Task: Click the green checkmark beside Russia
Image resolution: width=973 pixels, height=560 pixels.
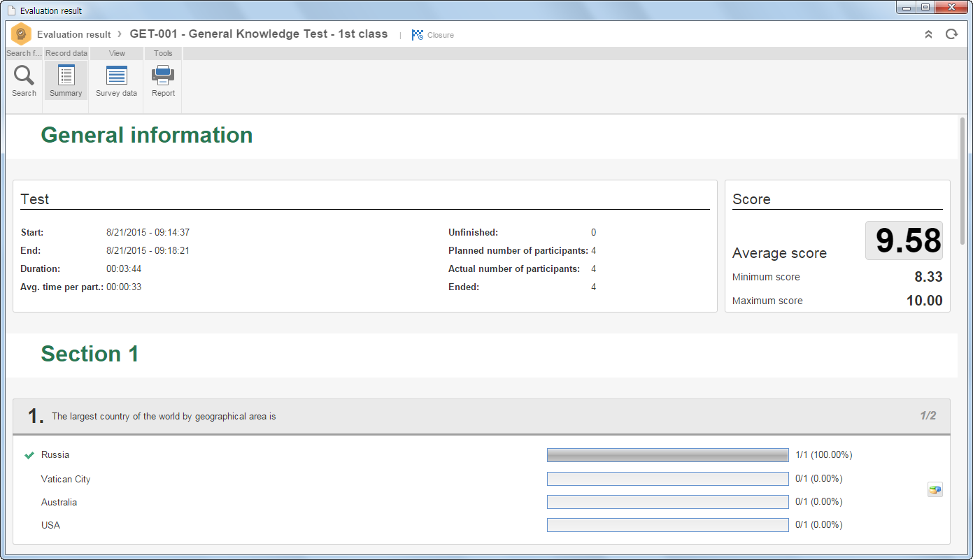Action: point(29,455)
